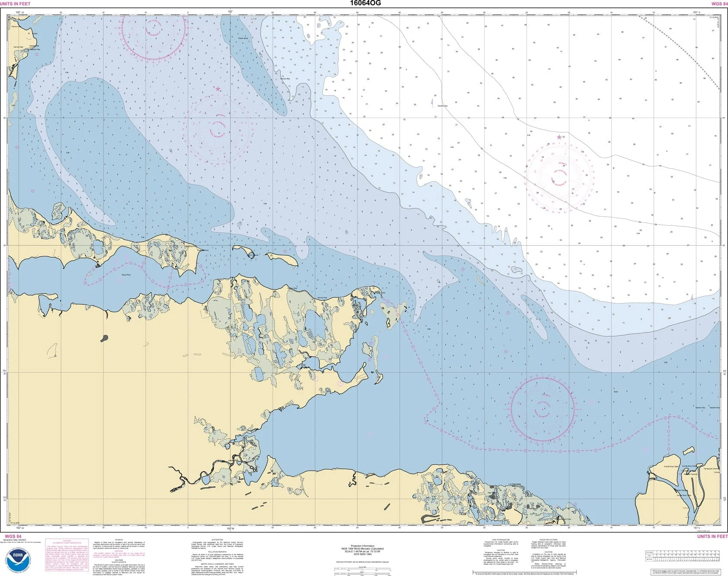This screenshot has width=728, height=576.
Task: Click the bottom-left WGS 84 label
Action: [10, 536]
